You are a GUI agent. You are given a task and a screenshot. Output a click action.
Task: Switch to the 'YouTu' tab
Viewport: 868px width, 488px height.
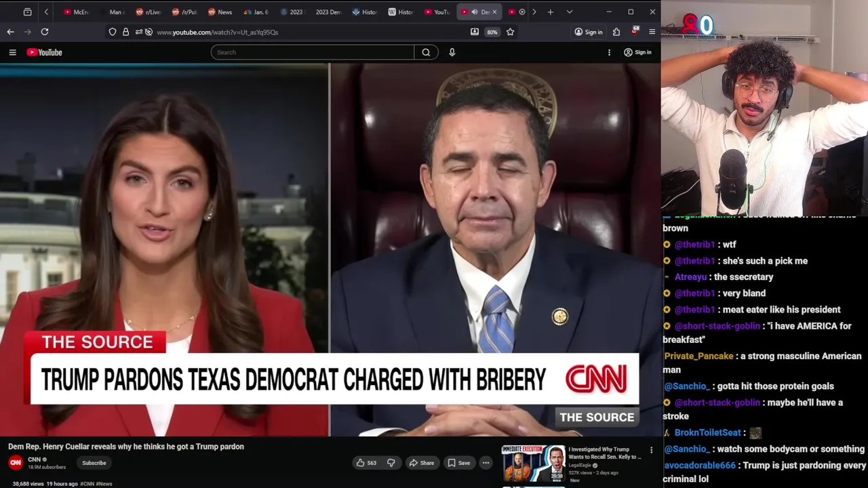coord(436,12)
